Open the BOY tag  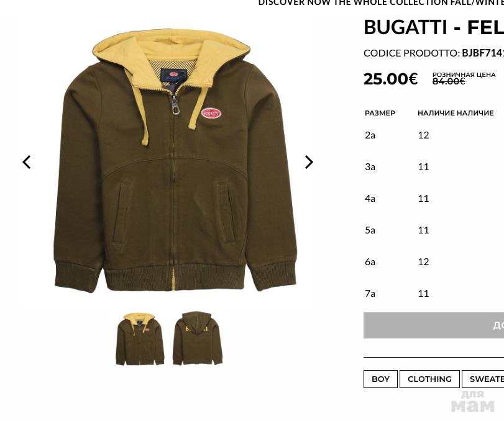pyautogui.click(x=380, y=379)
